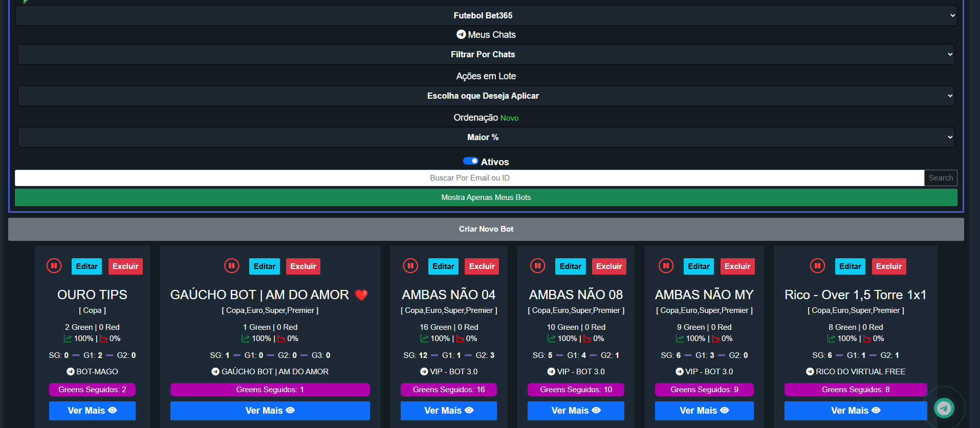Click Telegram icon next to Meus Chats

click(x=461, y=34)
